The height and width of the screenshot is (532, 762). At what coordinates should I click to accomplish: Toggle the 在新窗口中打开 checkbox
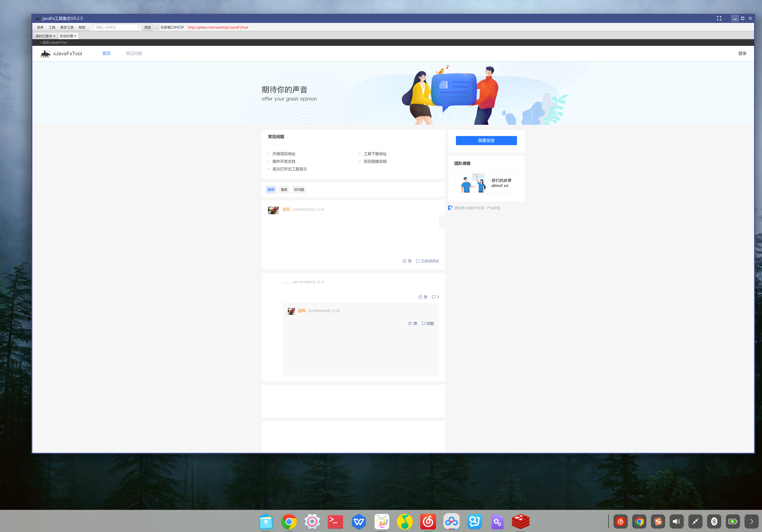[157, 27]
